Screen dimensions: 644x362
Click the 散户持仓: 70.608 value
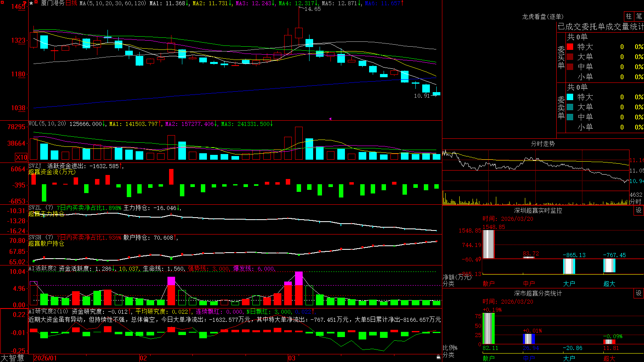point(148,238)
